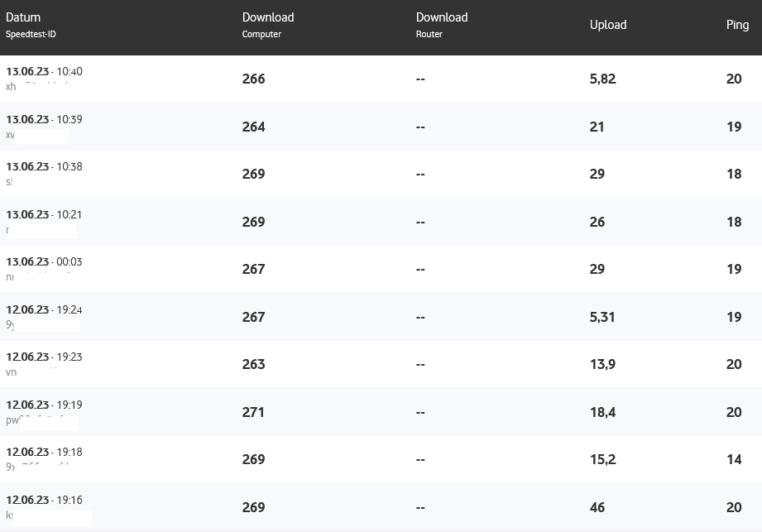Select the 12.06.23 19:18 speedtest entry
The height and width of the screenshot is (532, 762).
click(x=45, y=452)
